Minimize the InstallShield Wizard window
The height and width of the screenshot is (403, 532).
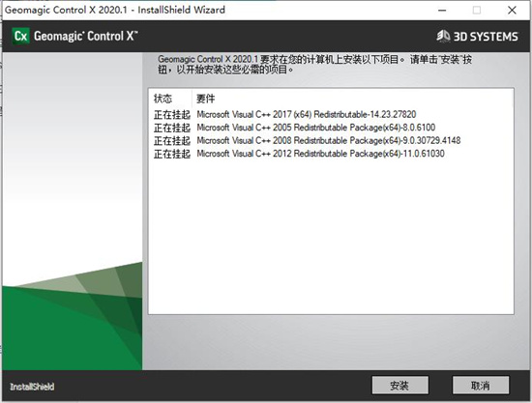coord(442,11)
